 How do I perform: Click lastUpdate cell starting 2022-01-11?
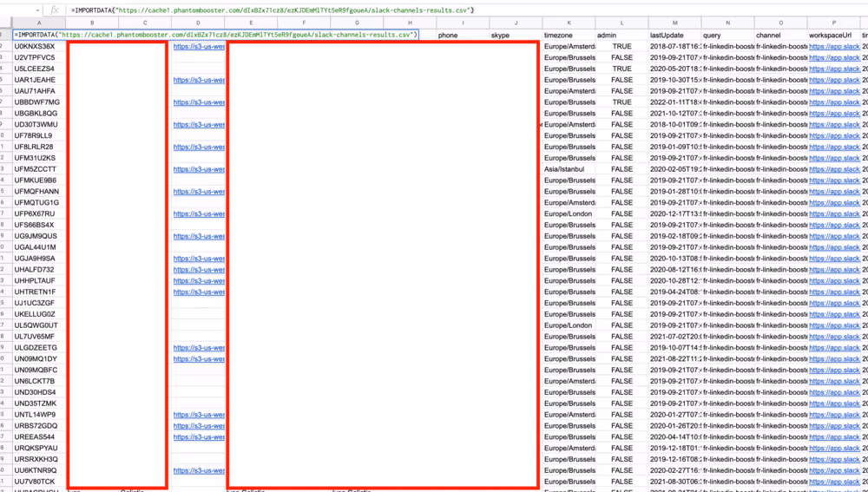click(674, 102)
